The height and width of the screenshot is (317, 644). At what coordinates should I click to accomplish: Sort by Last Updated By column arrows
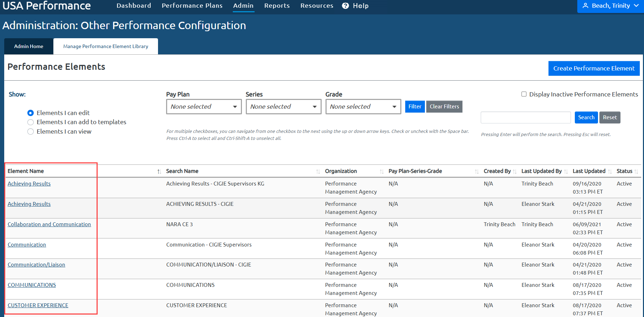point(566,171)
